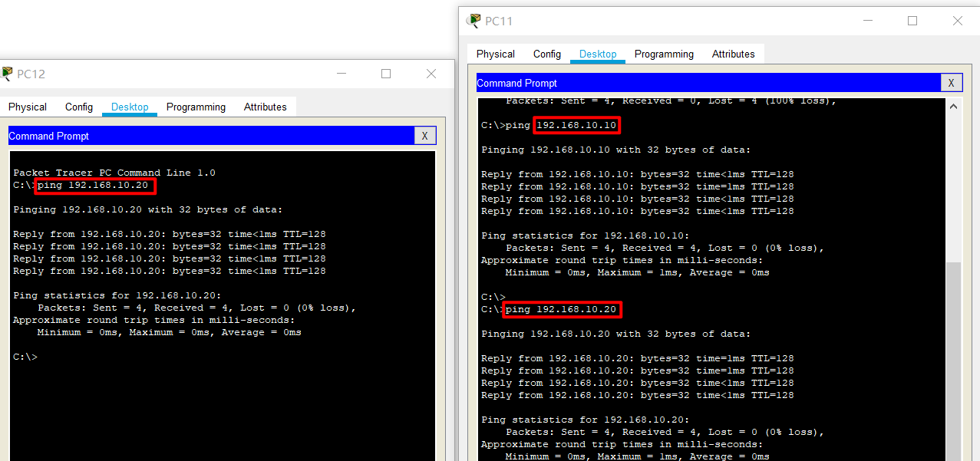The image size is (980, 461).
Task: Maximize the PC12 window
Action: tap(386, 74)
